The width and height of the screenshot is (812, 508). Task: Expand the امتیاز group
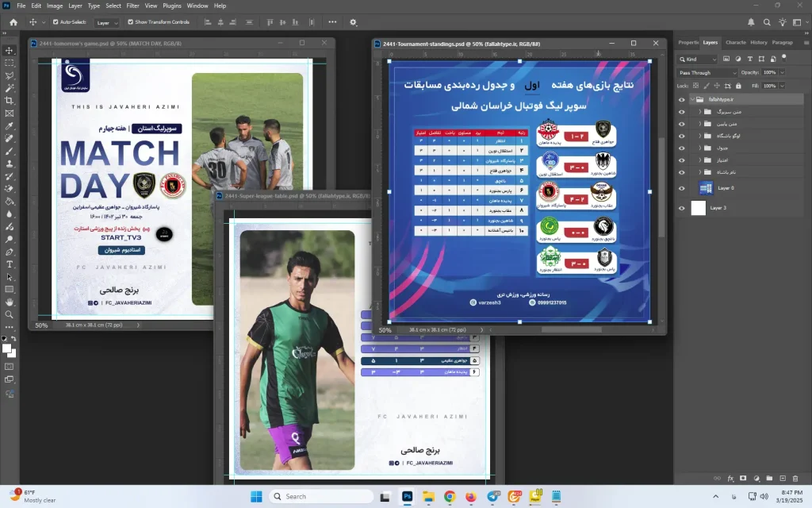point(699,160)
